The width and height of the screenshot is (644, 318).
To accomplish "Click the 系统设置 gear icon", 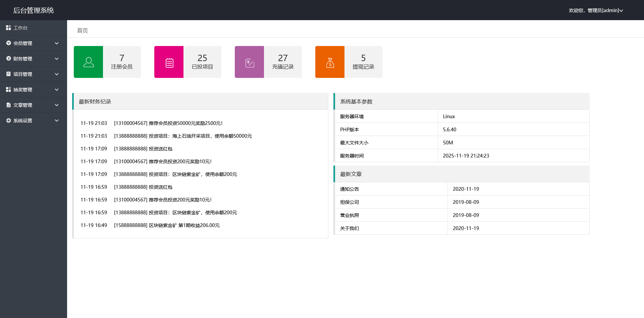I will coord(8,121).
